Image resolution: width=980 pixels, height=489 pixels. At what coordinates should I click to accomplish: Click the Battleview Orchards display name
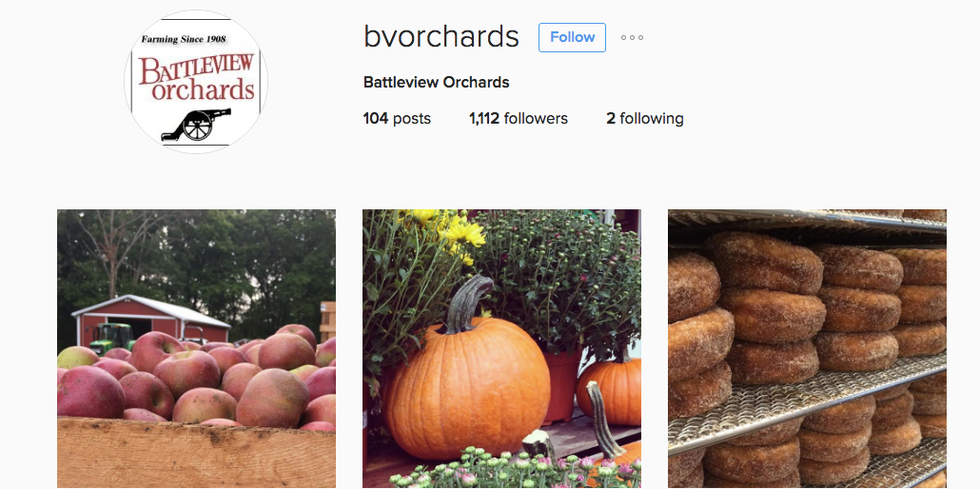[436, 82]
